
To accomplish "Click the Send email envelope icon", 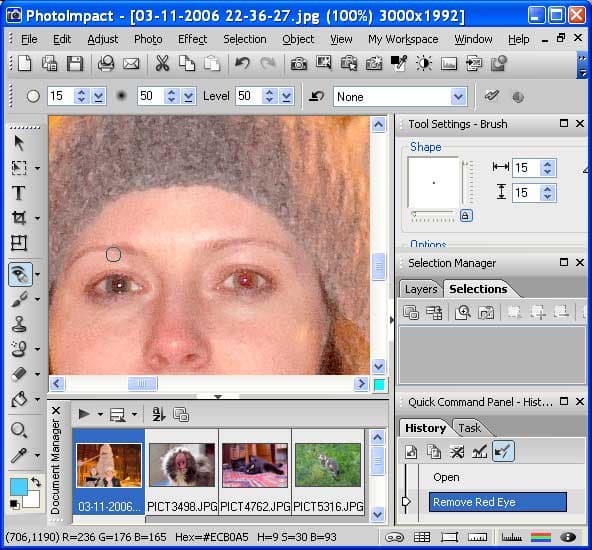I will point(131,63).
